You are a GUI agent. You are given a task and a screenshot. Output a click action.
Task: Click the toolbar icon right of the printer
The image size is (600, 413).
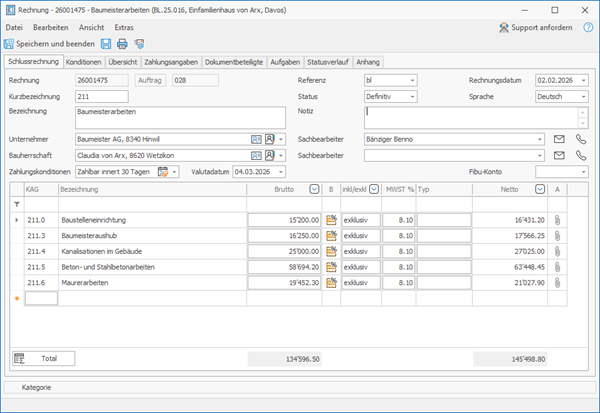(139, 44)
